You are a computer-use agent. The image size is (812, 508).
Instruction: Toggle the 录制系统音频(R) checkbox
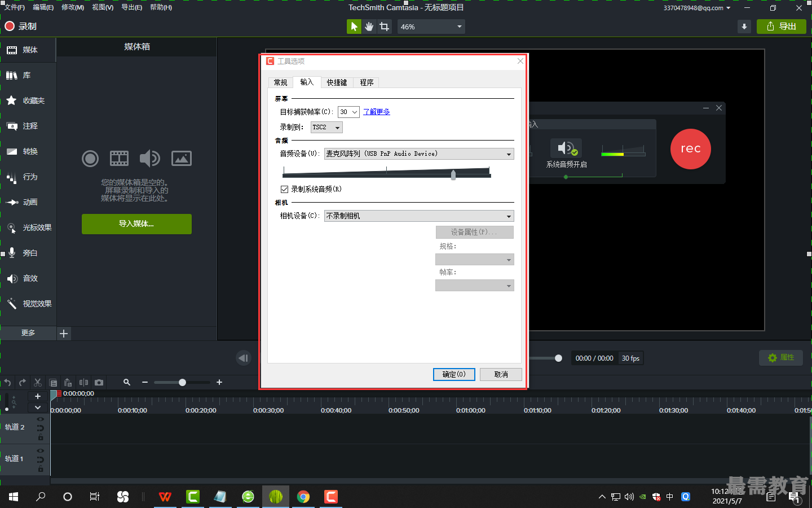click(284, 189)
